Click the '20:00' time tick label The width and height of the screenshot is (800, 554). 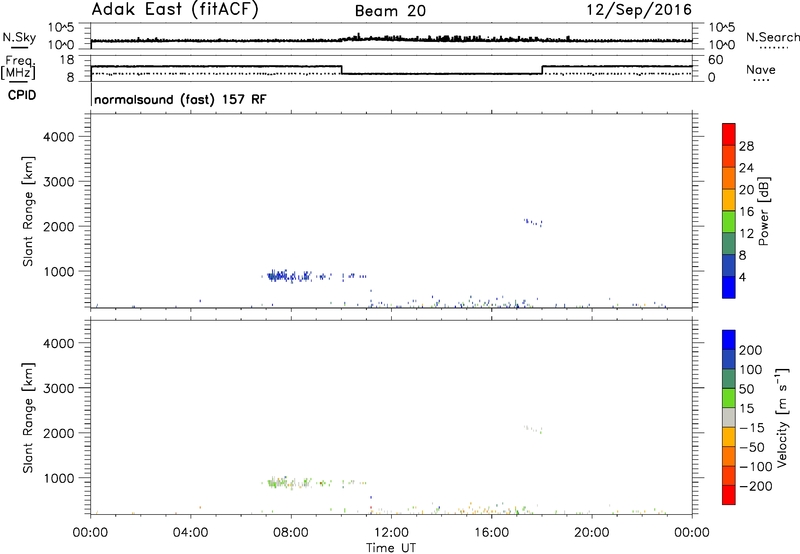tap(591, 533)
